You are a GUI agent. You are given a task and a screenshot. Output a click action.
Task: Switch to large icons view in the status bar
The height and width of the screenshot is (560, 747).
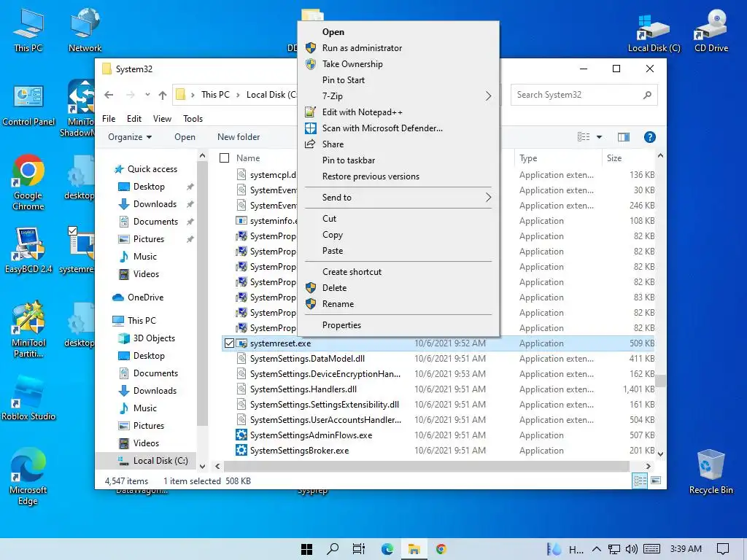coord(656,481)
